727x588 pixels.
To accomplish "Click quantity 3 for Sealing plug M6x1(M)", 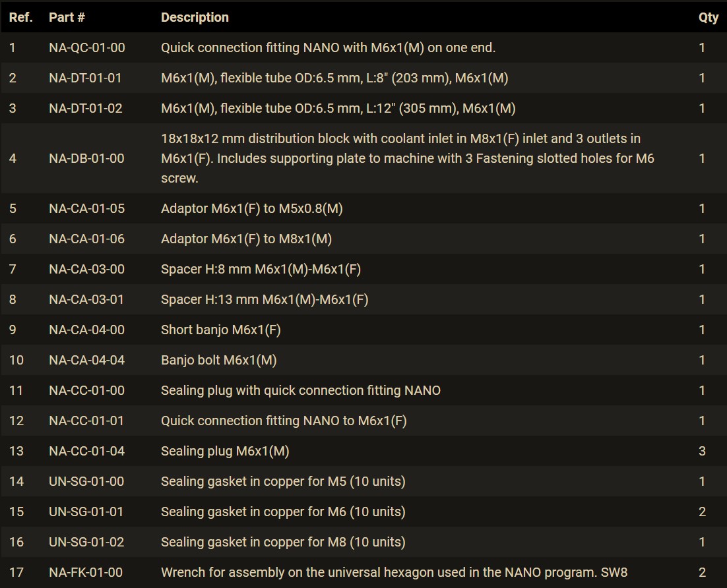I will click(702, 452).
